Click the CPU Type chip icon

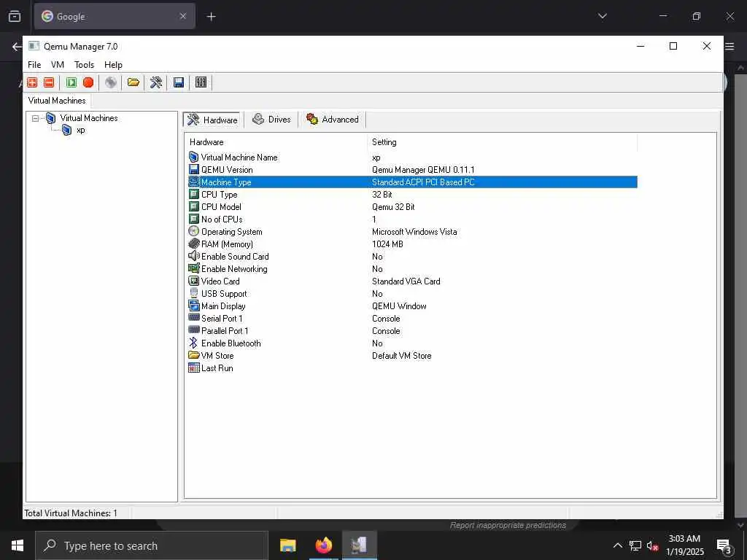(x=193, y=194)
